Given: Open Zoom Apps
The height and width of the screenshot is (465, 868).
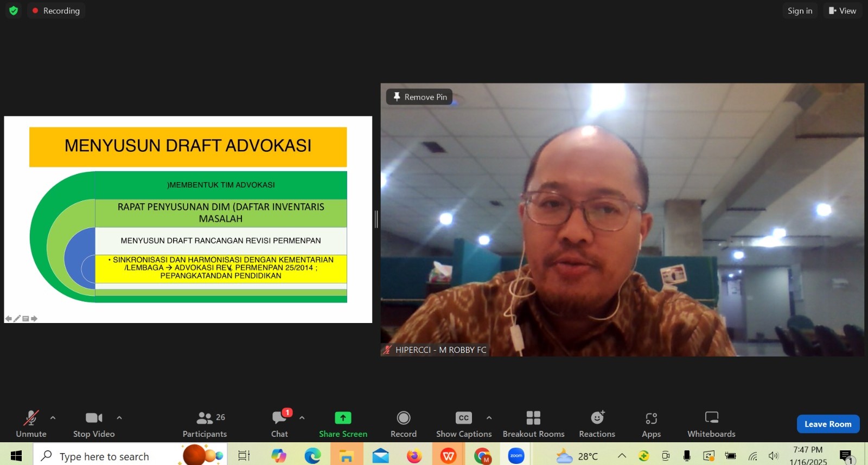Looking at the screenshot, I should tap(651, 424).
